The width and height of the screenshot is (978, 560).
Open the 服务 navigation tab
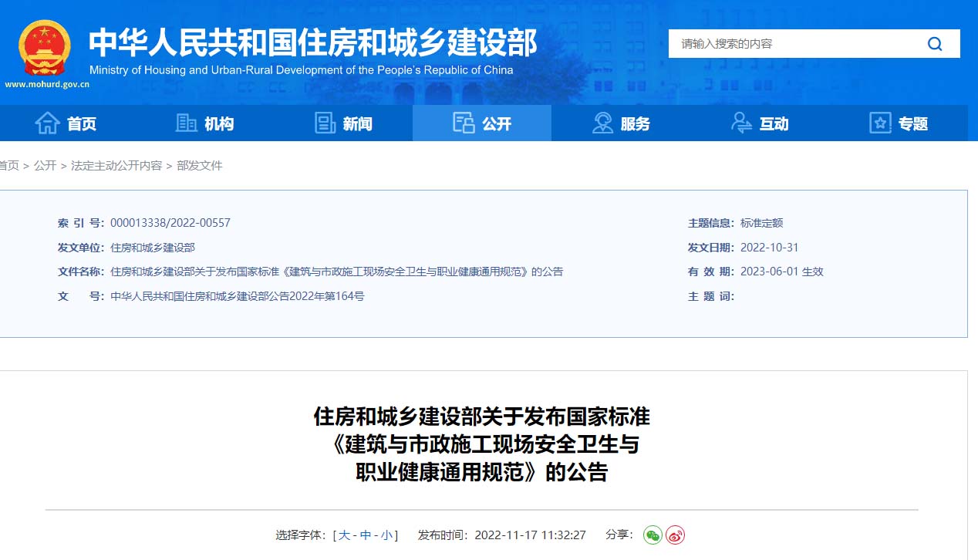(621, 123)
